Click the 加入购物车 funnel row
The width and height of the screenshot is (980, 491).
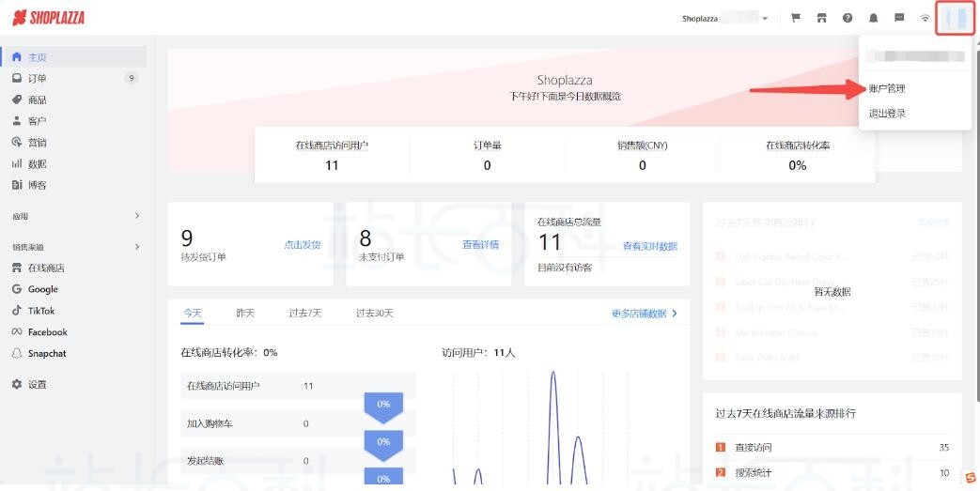(298, 423)
